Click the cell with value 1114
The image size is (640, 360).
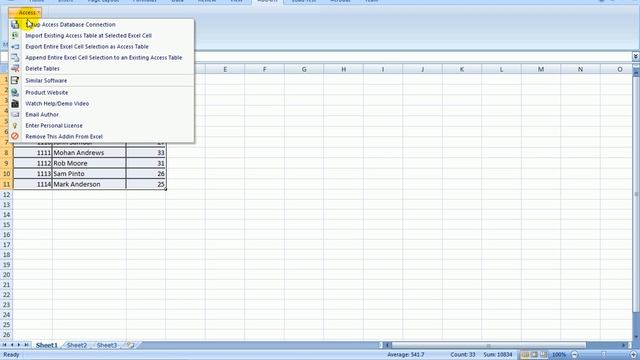33,184
